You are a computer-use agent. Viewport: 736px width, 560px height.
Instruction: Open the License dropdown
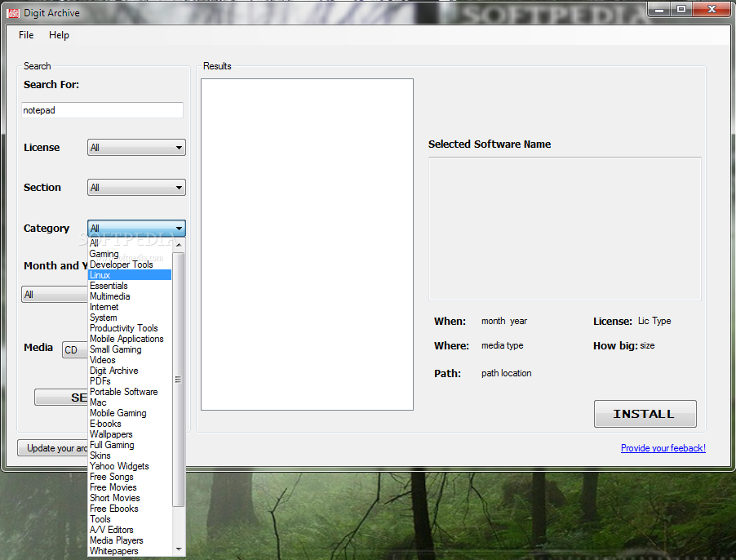[x=136, y=148]
